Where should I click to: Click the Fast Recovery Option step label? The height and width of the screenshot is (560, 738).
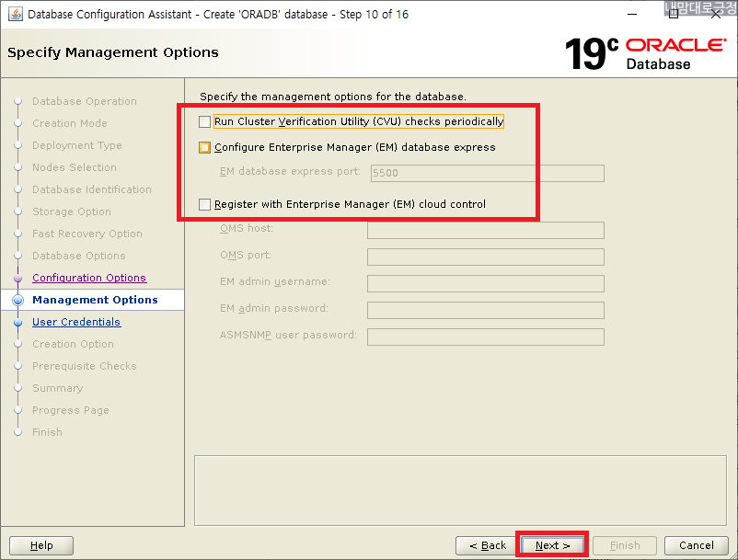tap(87, 234)
